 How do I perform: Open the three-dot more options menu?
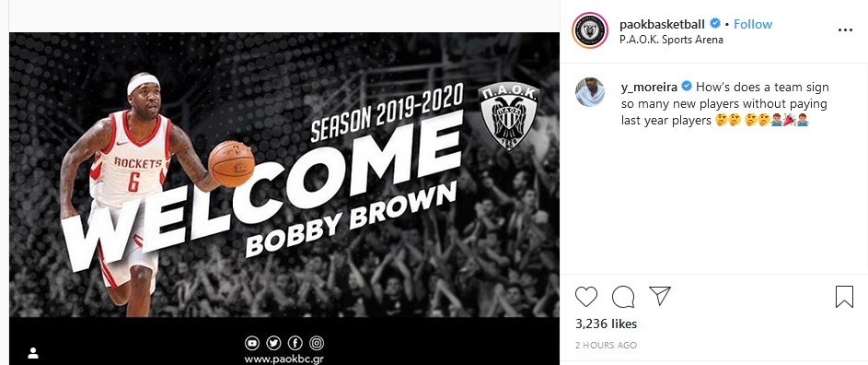(845, 29)
